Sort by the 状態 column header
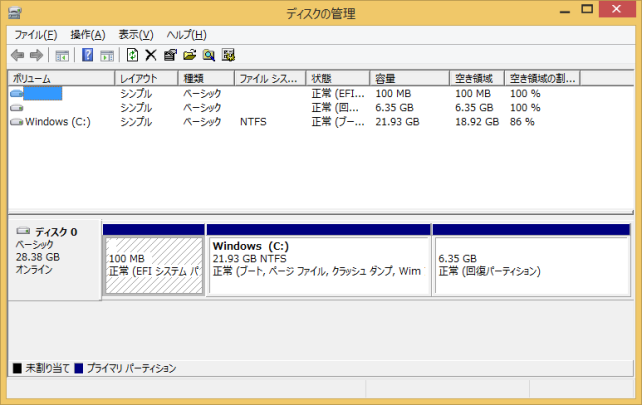Image resolution: width=642 pixels, height=405 pixels. point(338,78)
